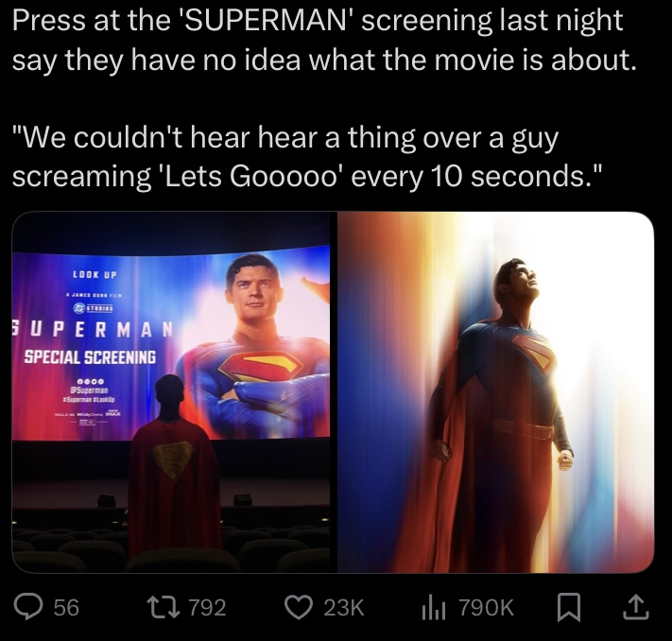Screen dimensions: 672x641
Task: Click the caped person silhouette in photo
Action: [x=175, y=465]
